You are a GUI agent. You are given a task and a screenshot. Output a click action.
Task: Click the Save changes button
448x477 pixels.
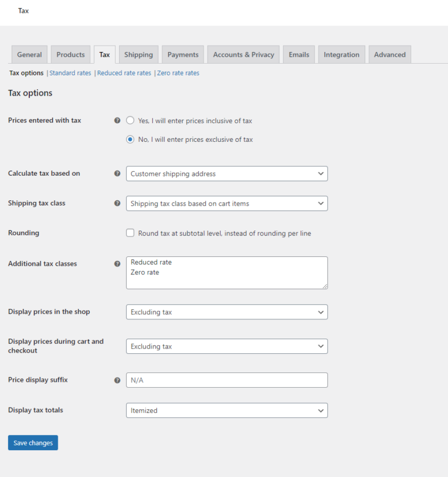pos(33,443)
